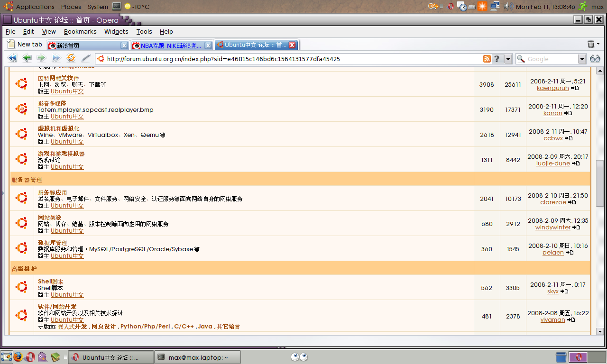Click the blue icon beside the workspace switcher
Image resolution: width=607 pixels, height=364 pixels.
tap(561, 357)
